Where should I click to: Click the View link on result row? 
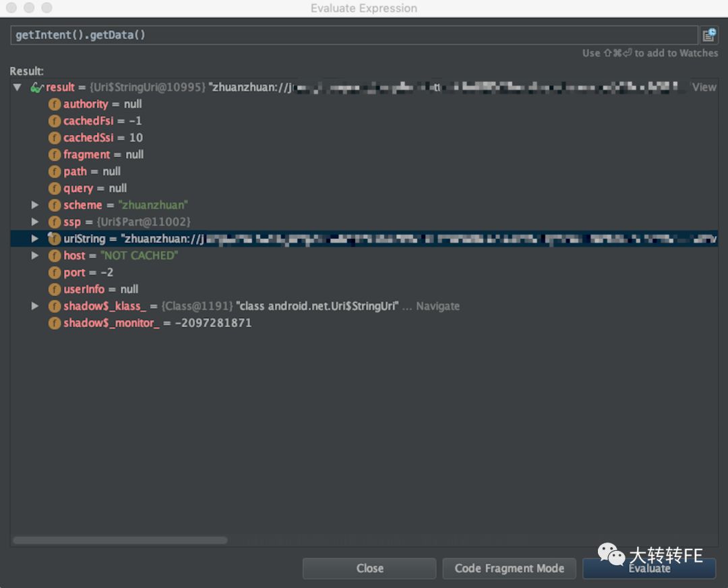coord(704,87)
